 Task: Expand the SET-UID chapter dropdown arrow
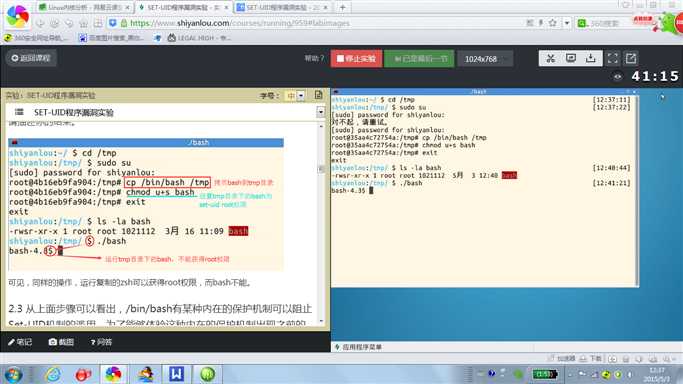pyautogui.click(x=321, y=112)
